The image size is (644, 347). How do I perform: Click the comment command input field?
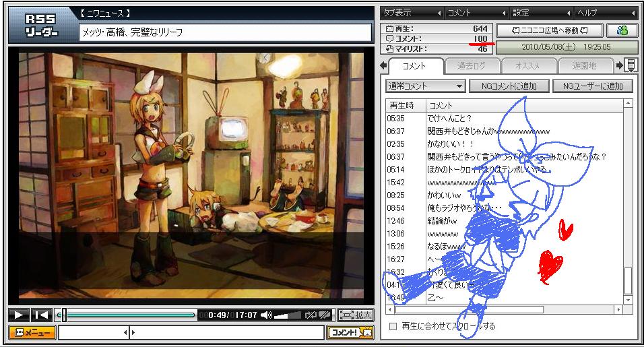(94, 332)
